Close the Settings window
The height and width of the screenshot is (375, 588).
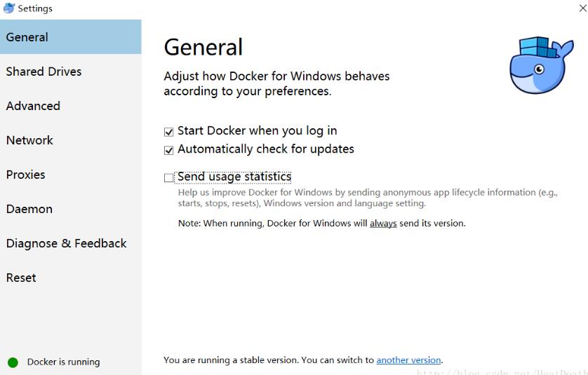pyautogui.click(x=582, y=8)
